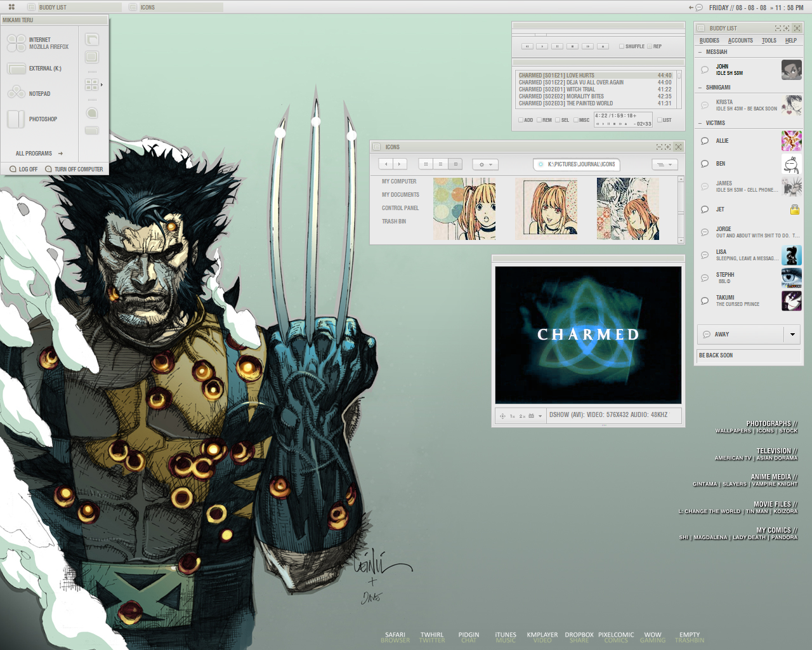812x650 pixels.
Task: Switch Icons window to filmstrip view
Action: (x=455, y=164)
